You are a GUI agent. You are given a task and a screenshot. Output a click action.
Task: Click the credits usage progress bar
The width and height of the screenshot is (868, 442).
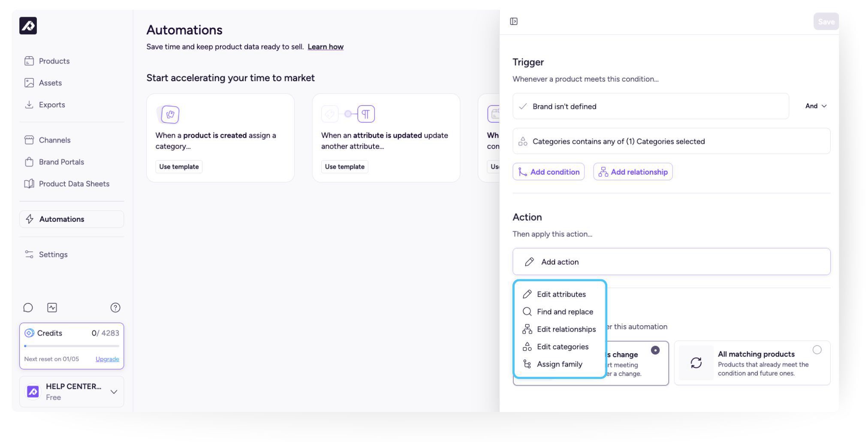click(72, 346)
